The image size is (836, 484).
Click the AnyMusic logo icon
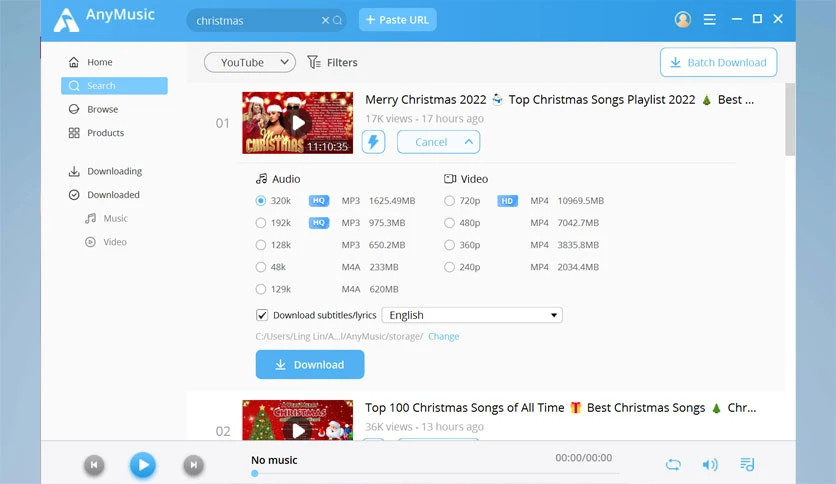[66, 20]
